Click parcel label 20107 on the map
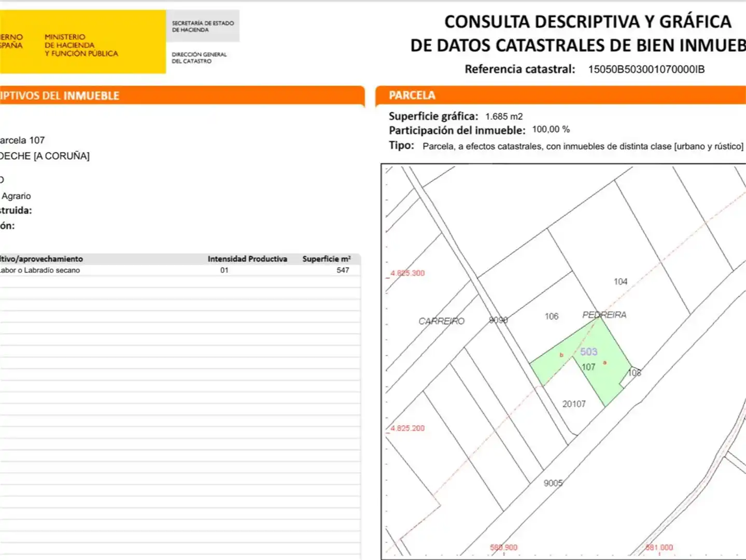The width and height of the screenshot is (746, 560). pos(574,404)
